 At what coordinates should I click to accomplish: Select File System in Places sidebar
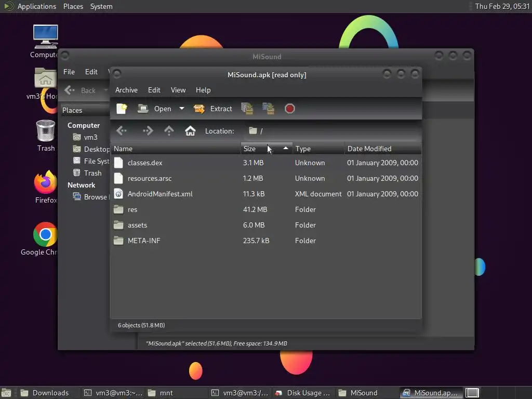pyautogui.click(x=91, y=161)
